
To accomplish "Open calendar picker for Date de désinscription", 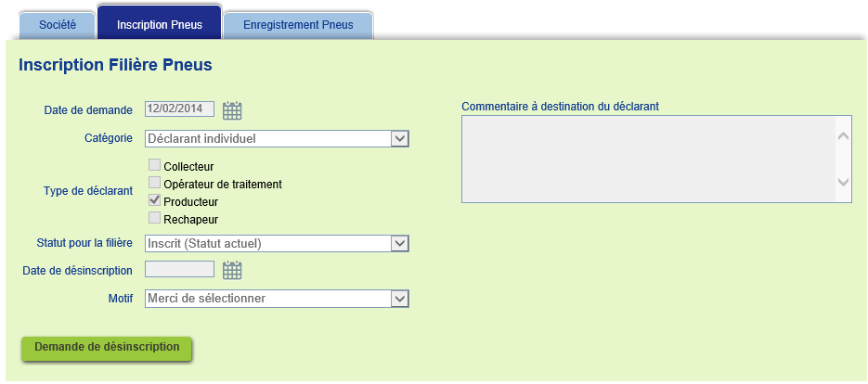I will click(232, 271).
